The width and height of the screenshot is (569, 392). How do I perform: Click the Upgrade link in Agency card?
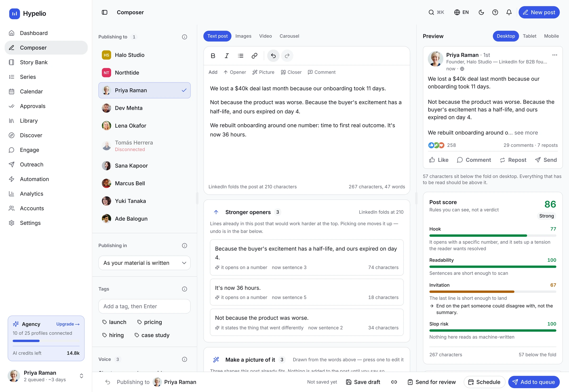(x=68, y=324)
